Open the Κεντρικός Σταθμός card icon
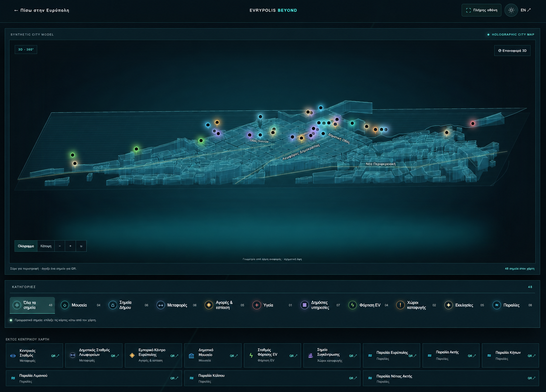 (13, 356)
